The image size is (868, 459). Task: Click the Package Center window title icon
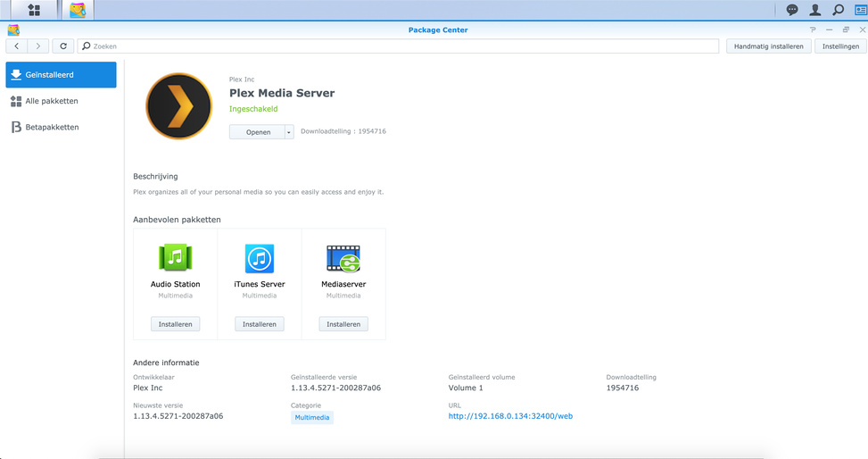click(x=13, y=30)
